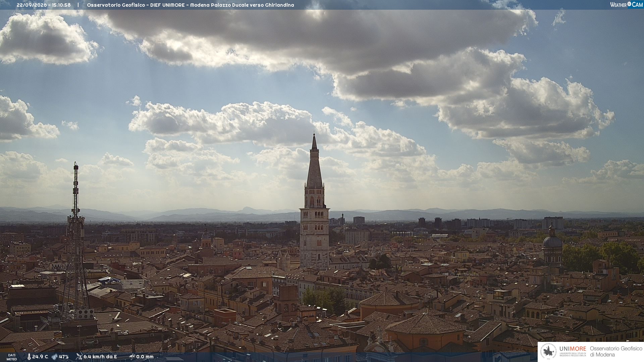Click the thermometer temperature icon
This screenshot has width=644, height=362.
tap(29, 357)
